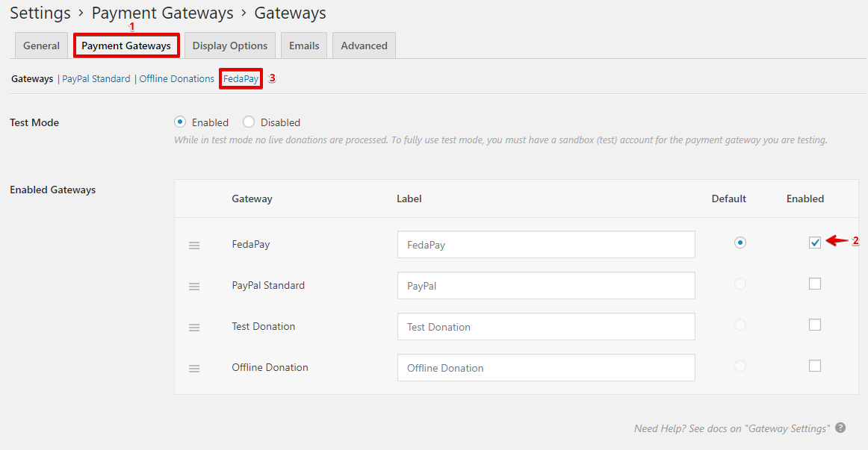Enable the PayPal Standard gateway checkbox
The height and width of the screenshot is (450, 868).
pyautogui.click(x=815, y=284)
